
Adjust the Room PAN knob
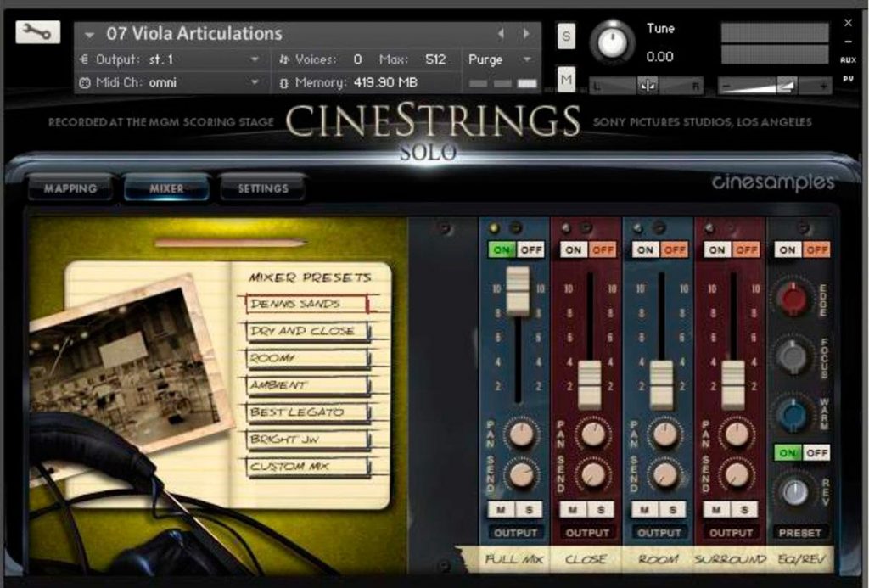pyautogui.click(x=664, y=434)
